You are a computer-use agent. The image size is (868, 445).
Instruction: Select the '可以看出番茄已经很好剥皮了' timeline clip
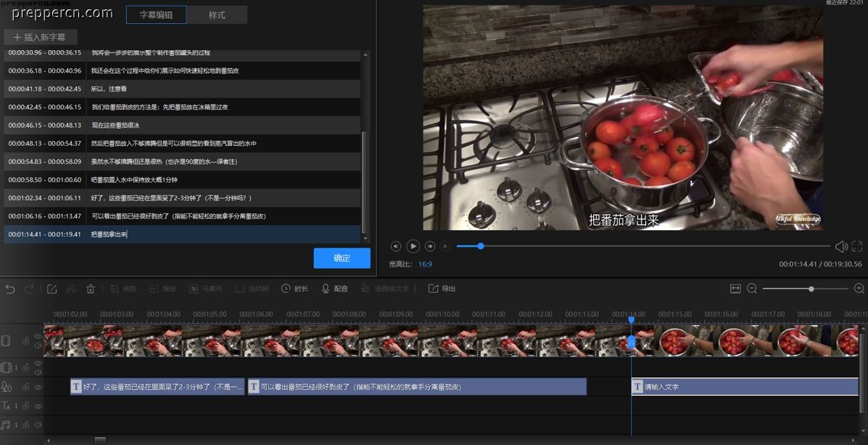[x=417, y=387]
